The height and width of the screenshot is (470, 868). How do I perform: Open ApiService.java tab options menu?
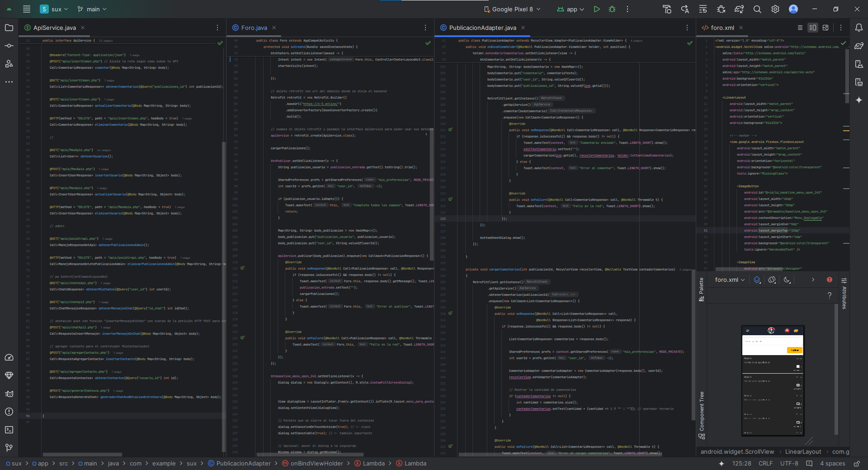click(x=217, y=28)
